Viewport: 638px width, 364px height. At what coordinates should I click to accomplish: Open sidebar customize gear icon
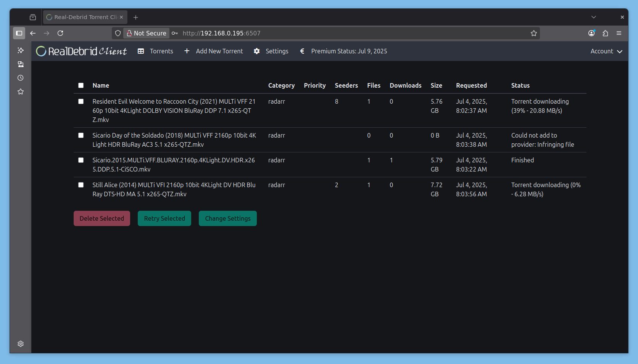21,344
